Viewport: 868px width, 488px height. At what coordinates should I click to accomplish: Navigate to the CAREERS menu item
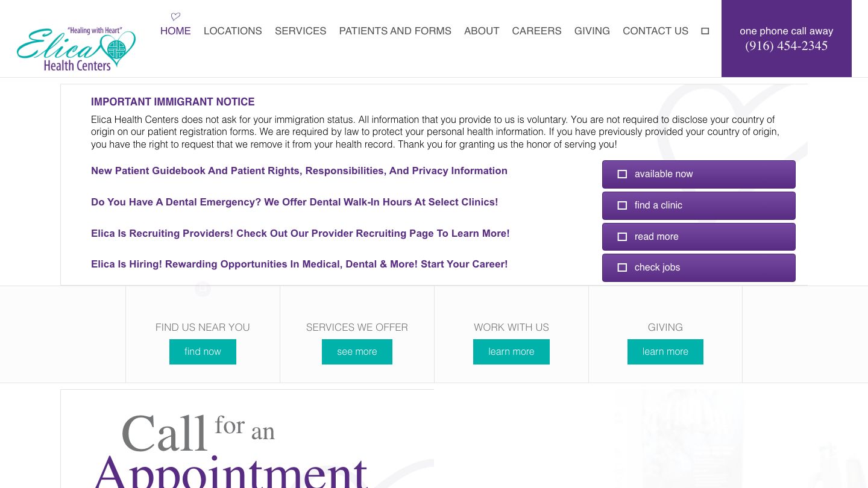pyautogui.click(x=536, y=31)
